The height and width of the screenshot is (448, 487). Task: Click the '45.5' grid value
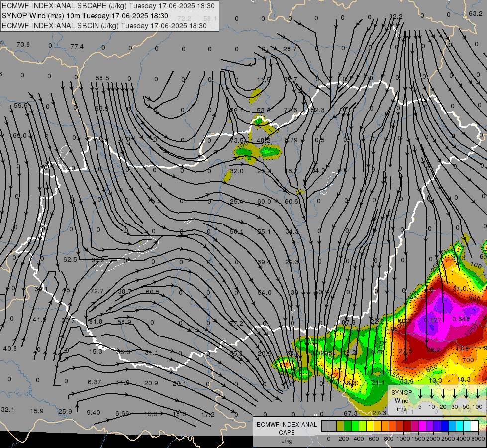point(69,290)
